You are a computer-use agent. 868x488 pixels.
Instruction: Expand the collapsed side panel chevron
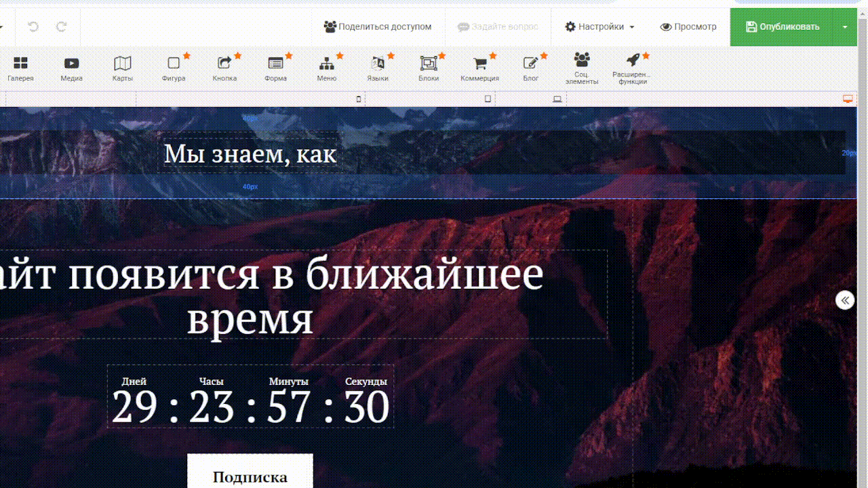tap(845, 300)
